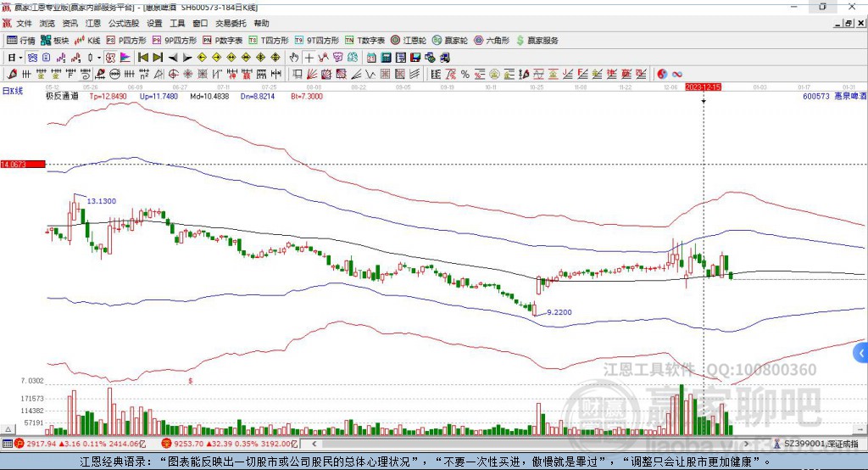Open the 设置 menu
The height and width of the screenshot is (470, 868).
click(x=154, y=23)
